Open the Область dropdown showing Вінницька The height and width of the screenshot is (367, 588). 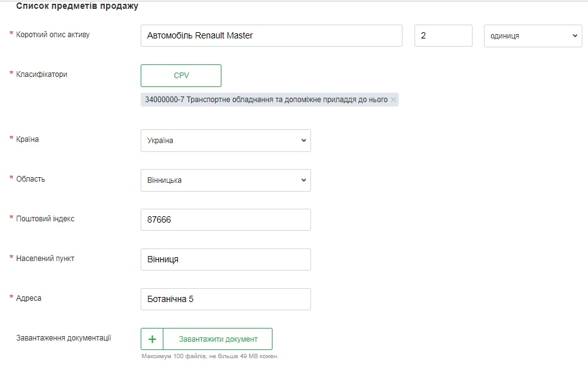click(x=225, y=180)
